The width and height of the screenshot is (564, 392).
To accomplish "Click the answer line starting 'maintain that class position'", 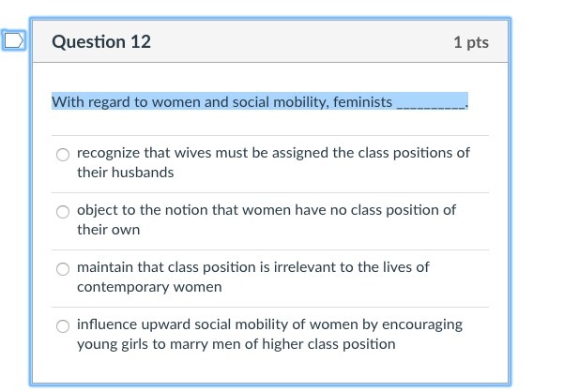I will coord(252,266).
